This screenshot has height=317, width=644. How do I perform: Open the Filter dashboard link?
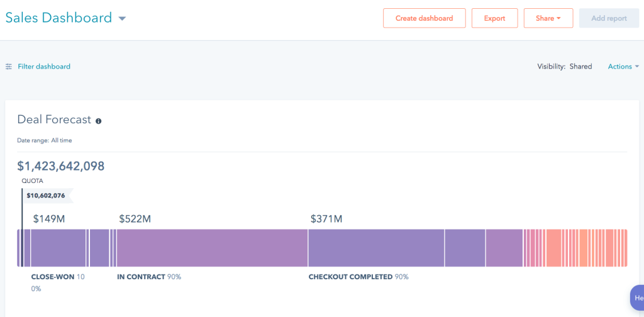coord(44,67)
